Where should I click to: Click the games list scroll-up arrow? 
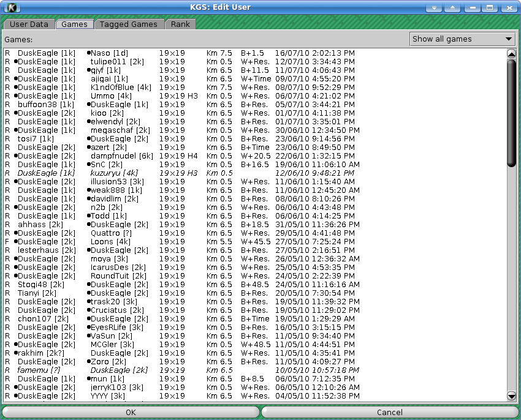pos(512,53)
